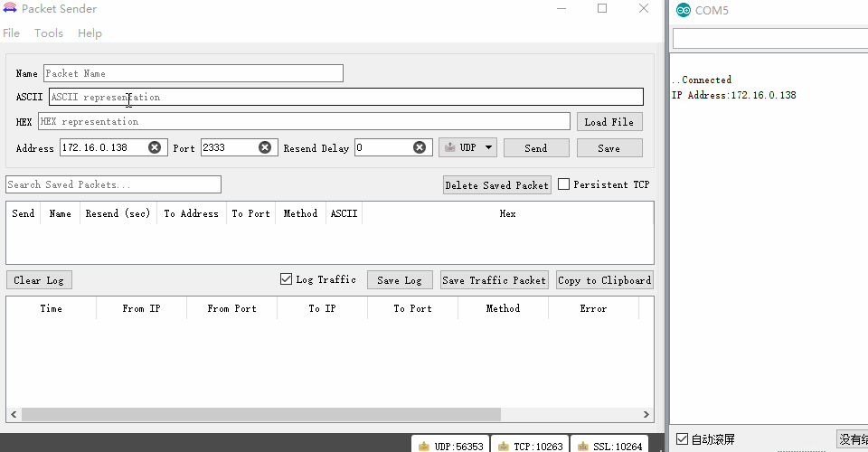This screenshot has height=452, width=868.
Task: Open the Help menu
Action: pos(90,33)
